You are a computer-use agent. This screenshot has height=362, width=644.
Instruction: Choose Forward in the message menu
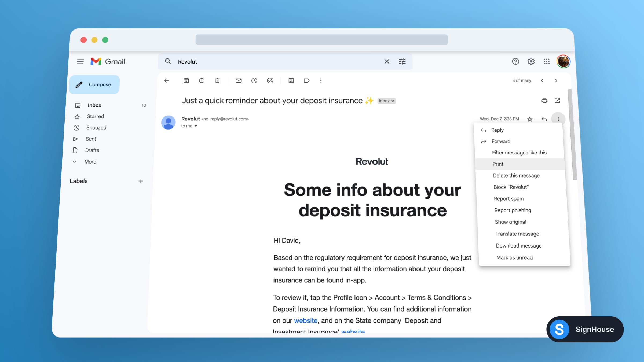tap(519, 141)
